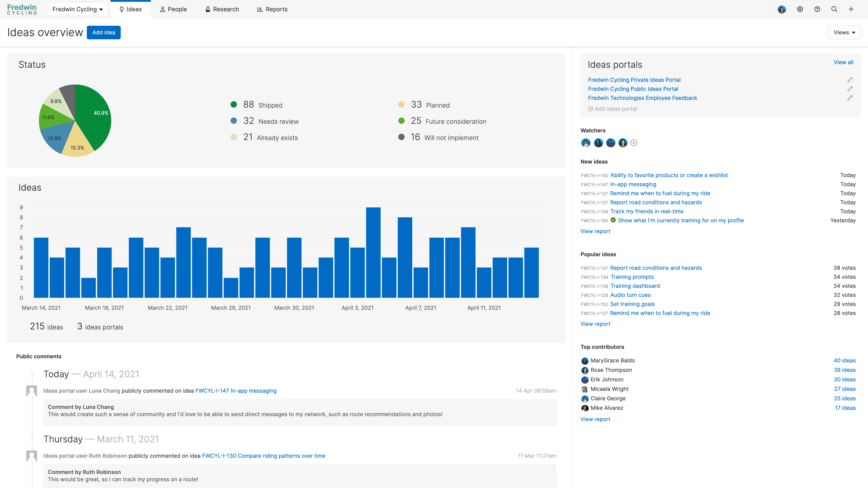Image resolution: width=868 pixels, height=488 pixels.
Task: Open the settings gear icon
Action: [x=800, y=9]
